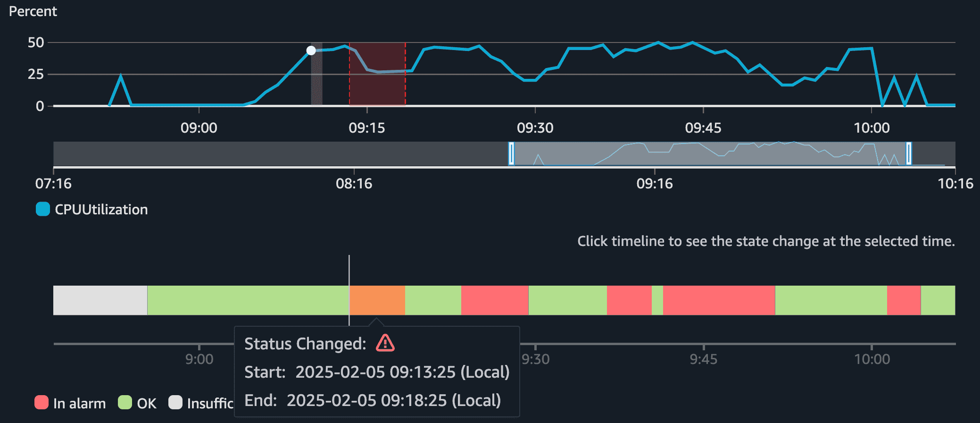Click the In alarm legend label

(x=79, y=403)
